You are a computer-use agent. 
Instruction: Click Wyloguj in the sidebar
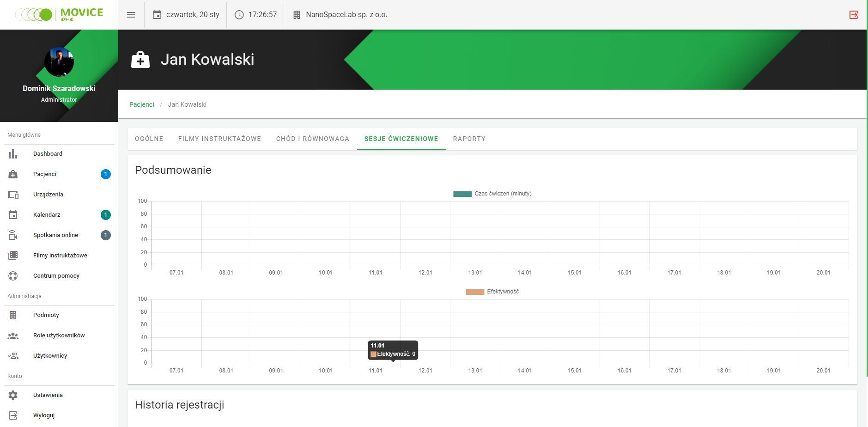[44, 415]
